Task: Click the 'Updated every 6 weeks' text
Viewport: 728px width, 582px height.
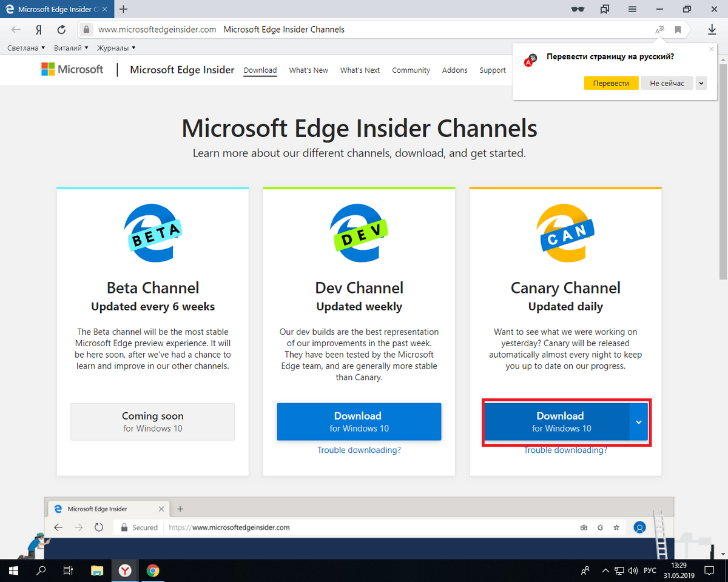Action: click(153, 307)
